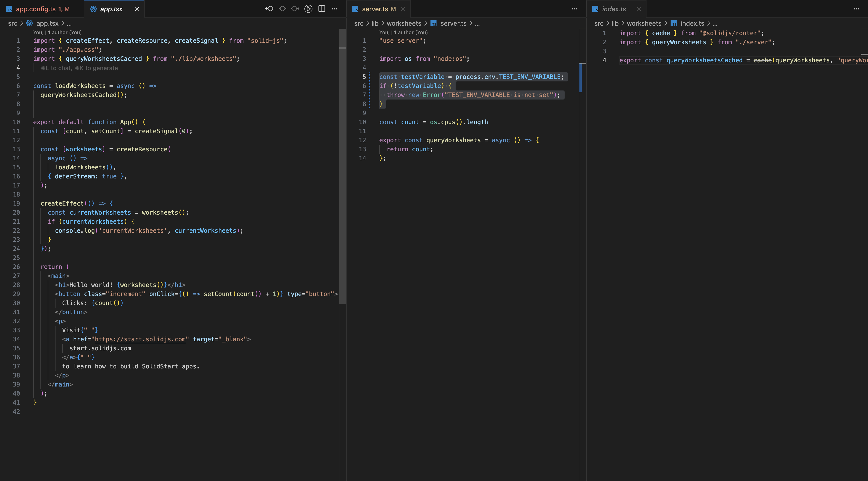Click the author CodeLens in server.ts
This screenshot has width=868, height=481.
coord(403,32)
